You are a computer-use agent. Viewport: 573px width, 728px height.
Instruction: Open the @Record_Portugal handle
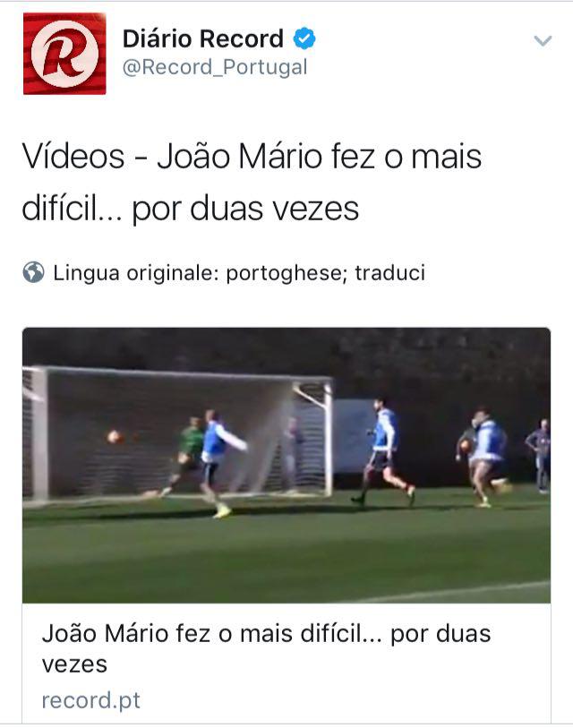coord(215,67)
